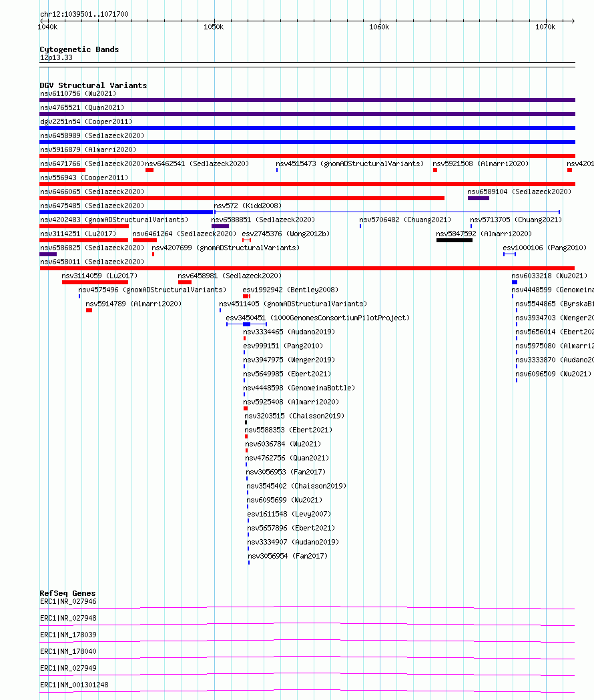
Task: Click the nsv4575496 (gnomADStructuralVariants) label
Action: (x=152, y=290)
